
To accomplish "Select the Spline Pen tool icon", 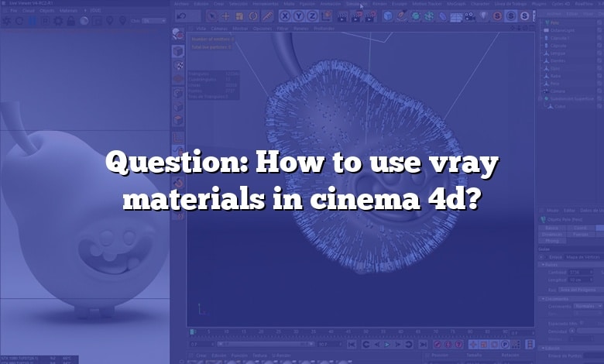I will pyautogui.click(x=402, y=16).
